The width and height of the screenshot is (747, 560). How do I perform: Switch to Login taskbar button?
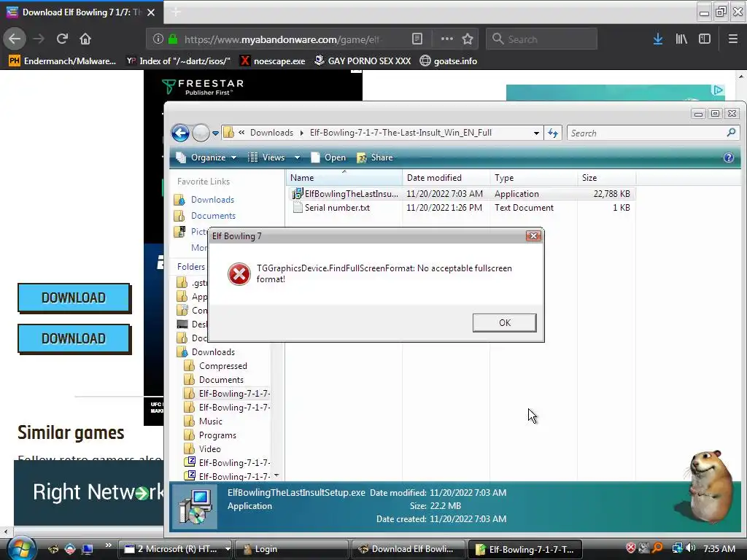click(x=292, y=549)
